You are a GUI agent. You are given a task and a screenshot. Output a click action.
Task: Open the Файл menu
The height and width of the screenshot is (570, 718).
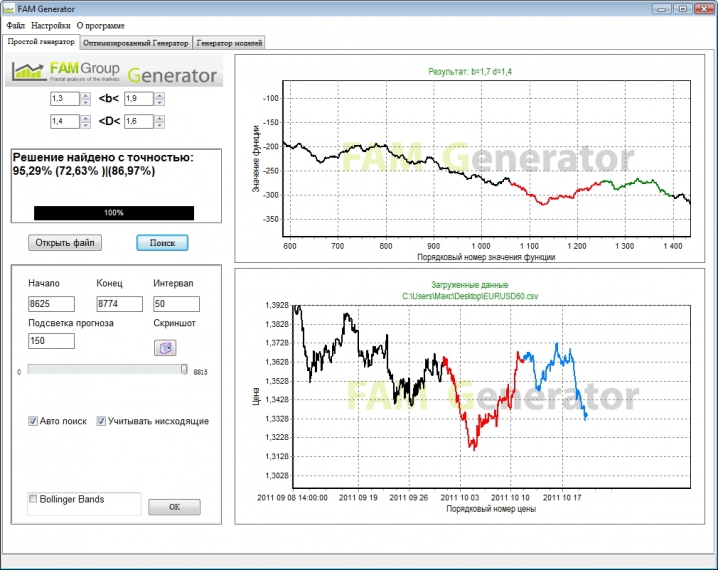(x=16, y=26)
